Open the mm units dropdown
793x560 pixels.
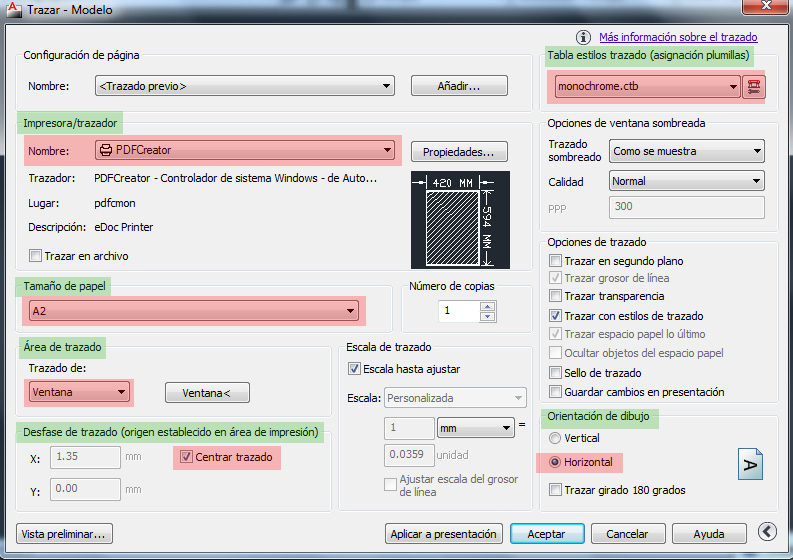[475, 428]
